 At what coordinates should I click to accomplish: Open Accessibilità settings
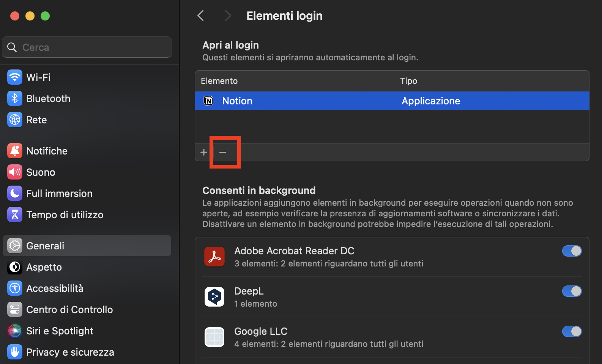coord(87,288)
